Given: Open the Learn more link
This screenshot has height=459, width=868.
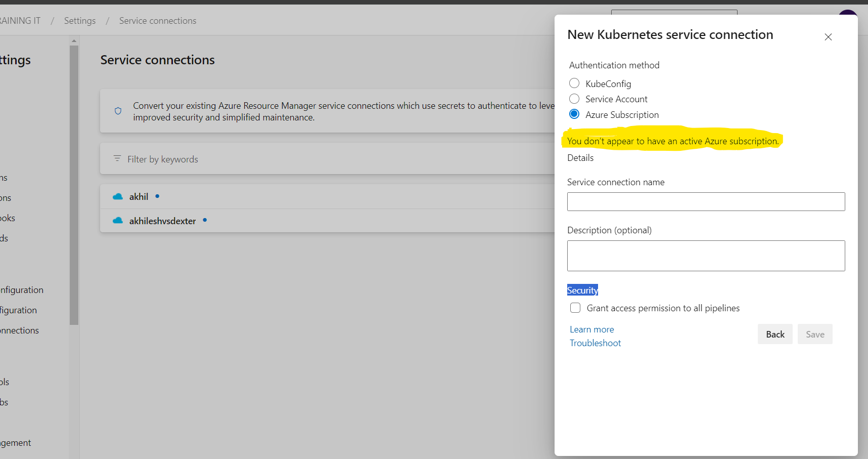Looking at the screenshot, I should point(592,329).
